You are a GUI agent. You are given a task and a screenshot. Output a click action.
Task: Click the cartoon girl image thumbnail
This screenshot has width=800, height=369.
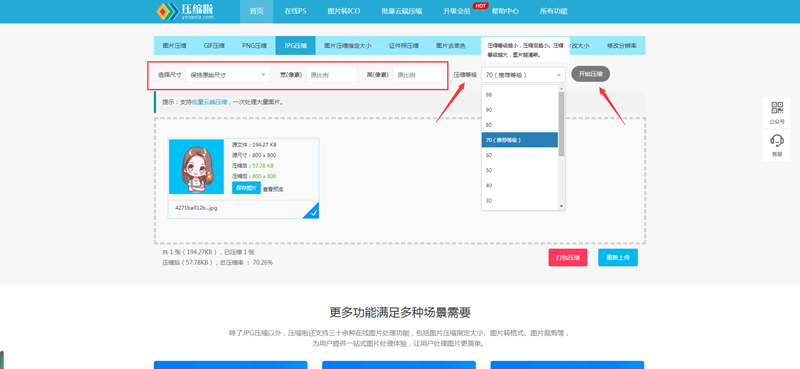[196, 166]
